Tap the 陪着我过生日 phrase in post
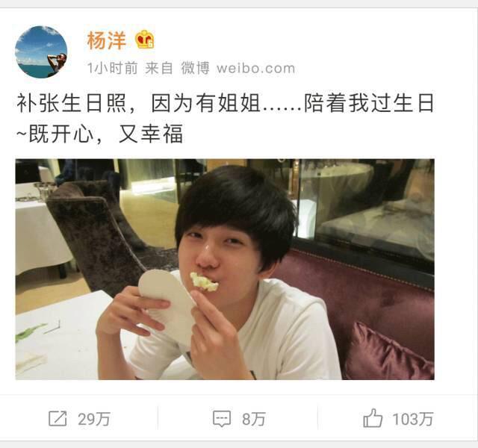Image resolution: width=478 pixels, height=448 pixels. coord(369,103)
